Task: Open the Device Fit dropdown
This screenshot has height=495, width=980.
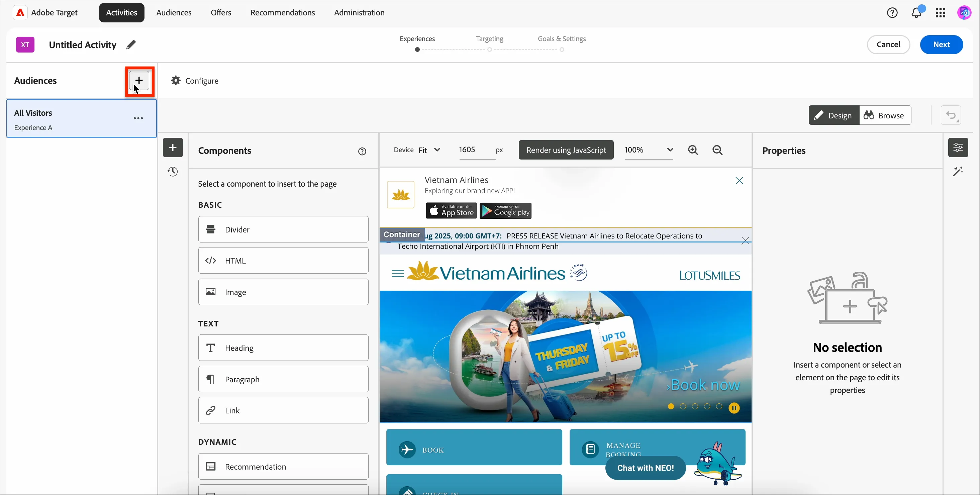Action: [429, 150]
